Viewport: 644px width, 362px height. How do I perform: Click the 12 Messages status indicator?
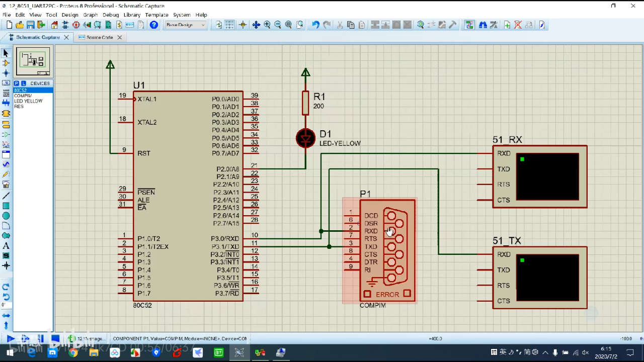pyautogui.click(x=87, y=339)
